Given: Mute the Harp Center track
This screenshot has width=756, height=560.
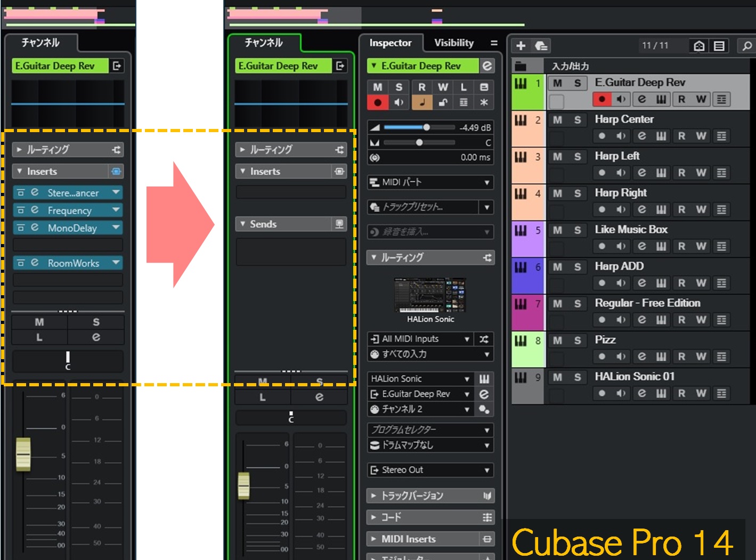Looking at the screenshot, I should [x=557, y=120].
